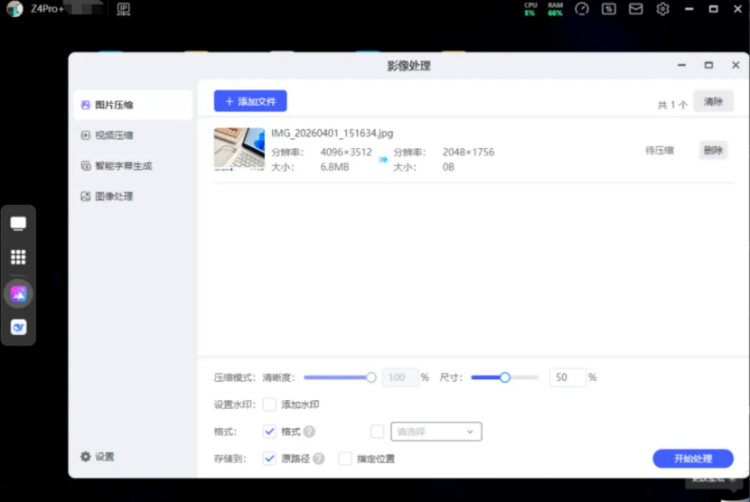Screen dimensions: 750x502
Task: Adjust the 清晰度 slider handle
Action: pyautogui.click(x=371, y=378)
